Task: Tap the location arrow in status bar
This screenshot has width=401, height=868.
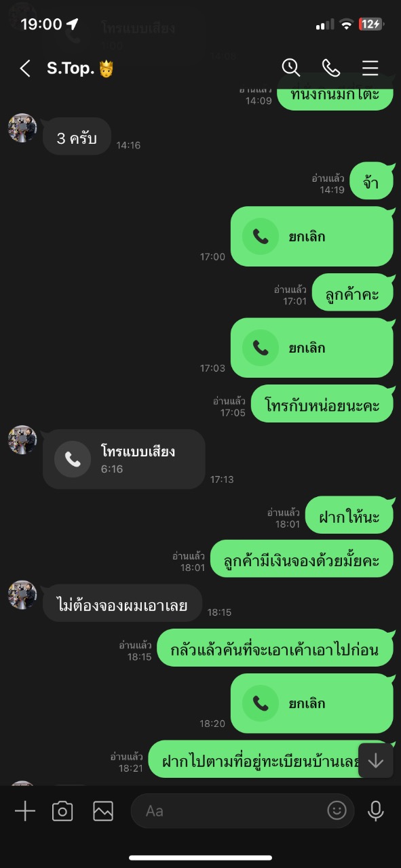Action: (x=72, y=24)
